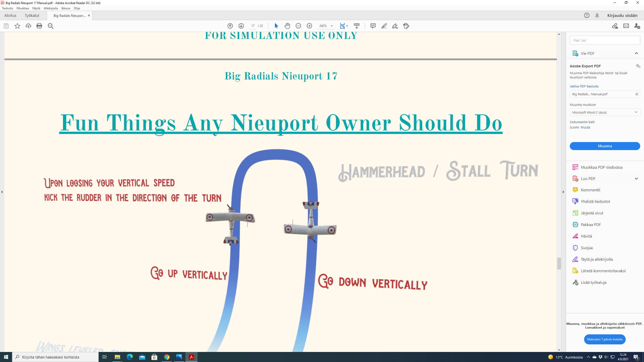Switch to the Työkalut tab

[32, 15]
